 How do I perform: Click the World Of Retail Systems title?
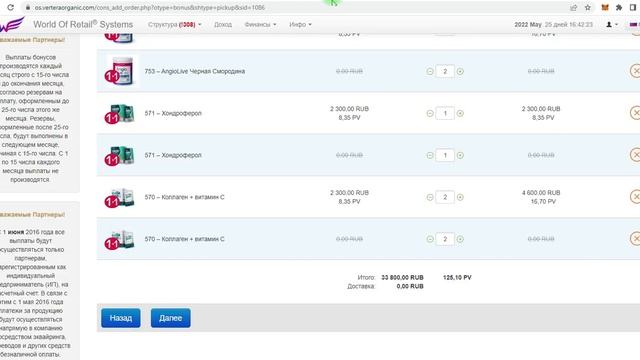pyautogui.click(x=83, y=24)
